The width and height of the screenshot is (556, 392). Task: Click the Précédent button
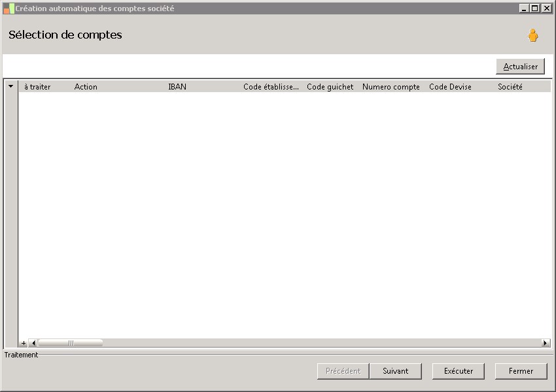(343, 371)
